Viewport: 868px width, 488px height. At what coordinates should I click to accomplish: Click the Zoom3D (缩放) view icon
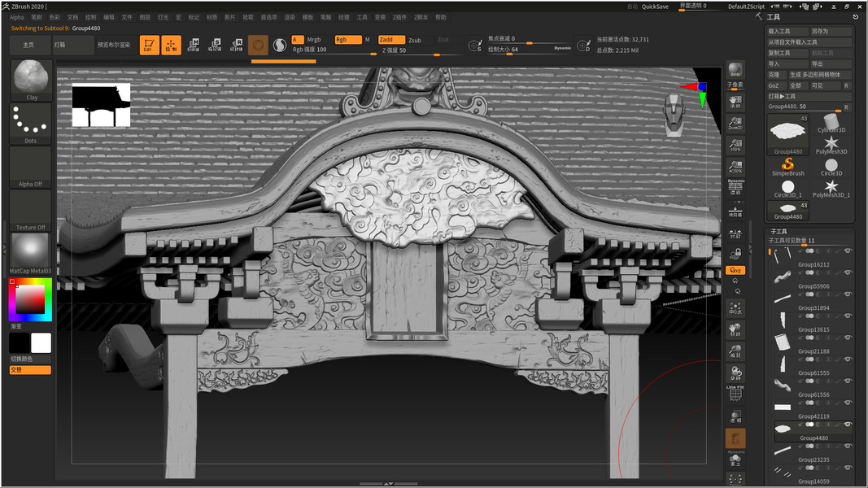[735, 351]
